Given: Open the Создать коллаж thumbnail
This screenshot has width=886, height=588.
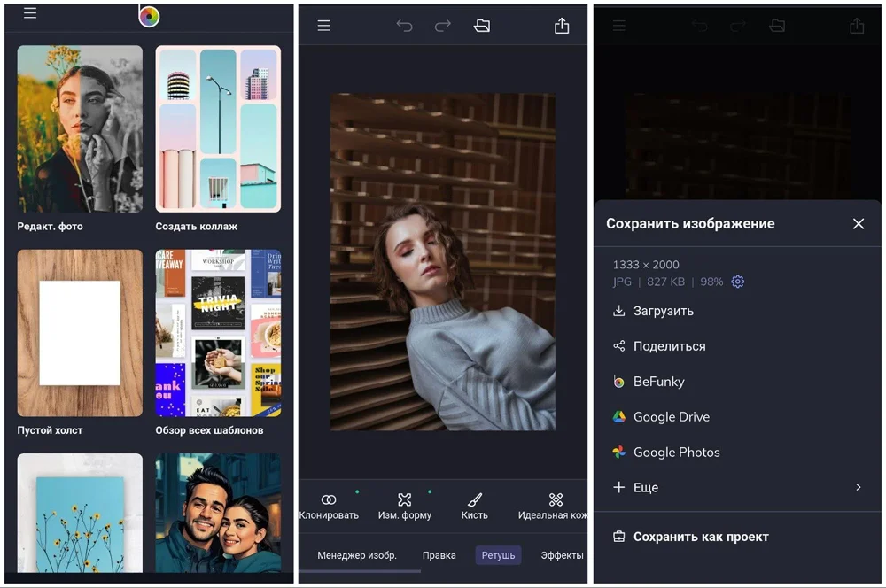Looking at the screenshot, I should (218, 129).
